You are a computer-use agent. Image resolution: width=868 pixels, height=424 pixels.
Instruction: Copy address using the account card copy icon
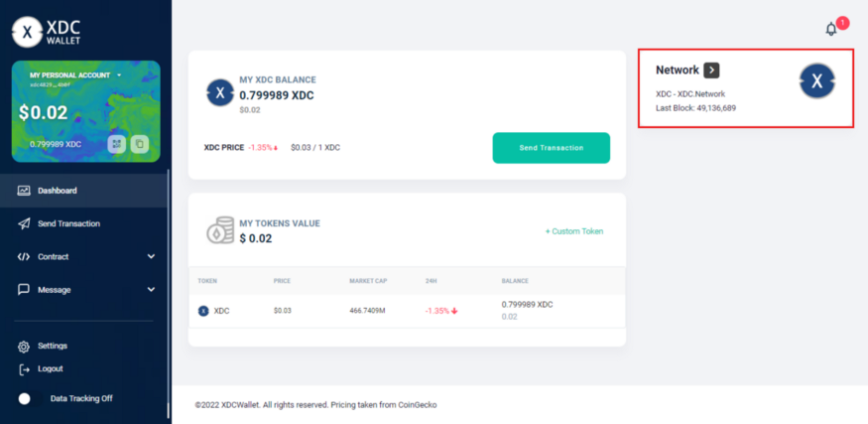tap(140, 144)
